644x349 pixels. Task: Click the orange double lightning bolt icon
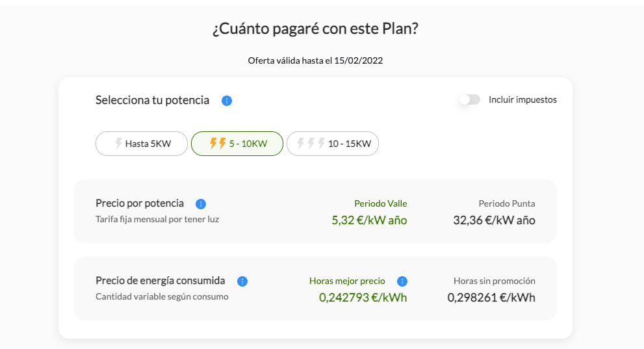click(x=218, y=143)
